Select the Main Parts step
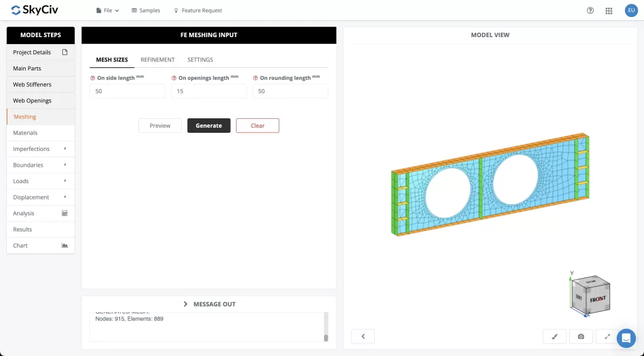The height and width of the screenshot is (356, 644). pos(41,68)
